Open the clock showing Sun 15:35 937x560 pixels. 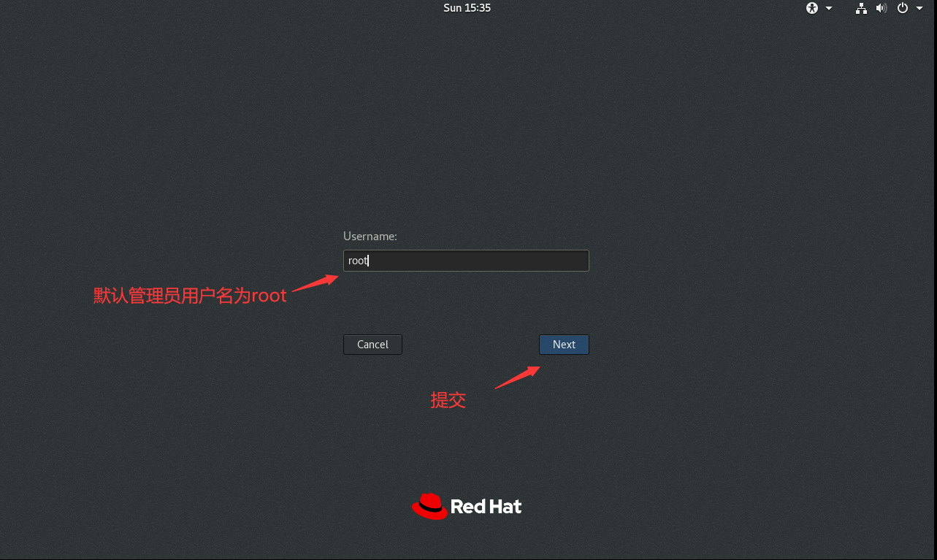467,8
